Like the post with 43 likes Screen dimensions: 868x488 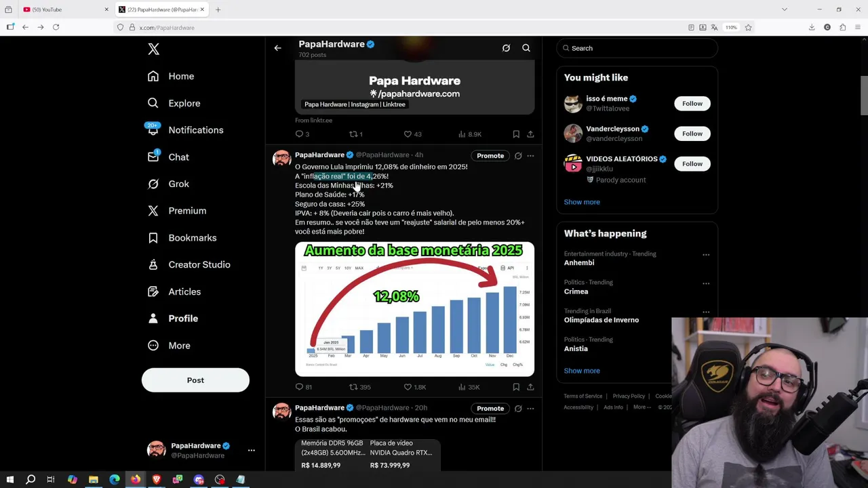(x=412, y=134)
